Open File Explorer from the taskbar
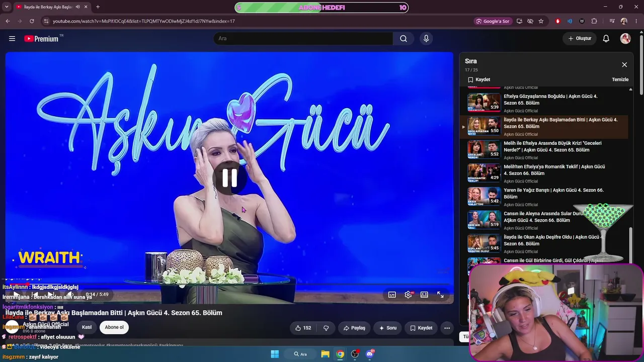Screen dimensions: 644x362 click(325, 354)
